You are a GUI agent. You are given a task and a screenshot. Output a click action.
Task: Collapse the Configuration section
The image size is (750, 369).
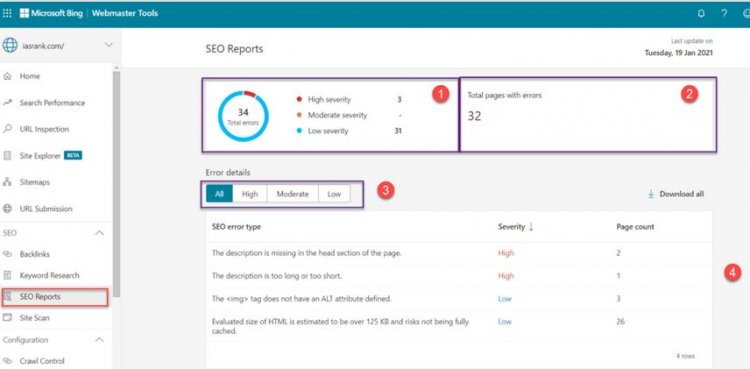(x=99, y=340)
